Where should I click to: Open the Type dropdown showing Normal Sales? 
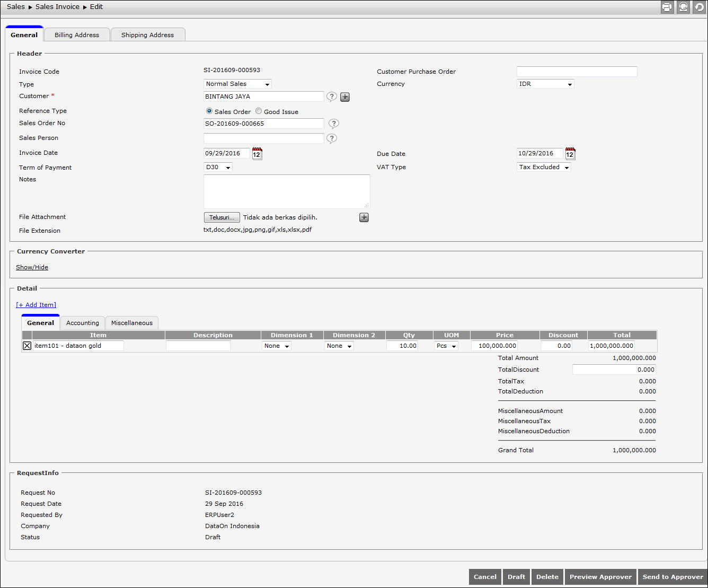[x=238, y=84]
